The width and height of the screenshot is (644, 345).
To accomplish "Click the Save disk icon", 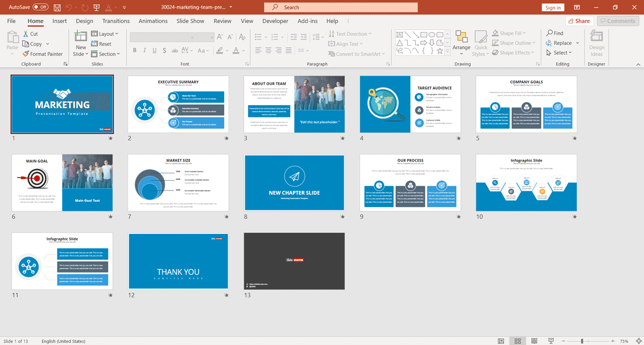I will [57, 8].
